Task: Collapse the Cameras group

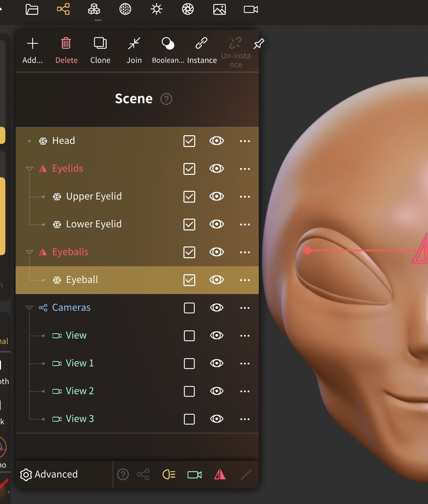Action: (x=30, y=308)
